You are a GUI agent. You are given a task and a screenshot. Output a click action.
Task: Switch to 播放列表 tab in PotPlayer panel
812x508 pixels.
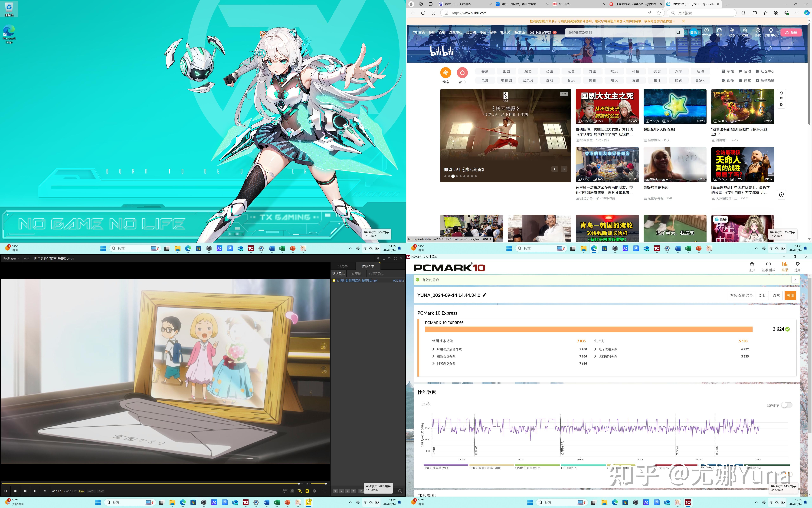[x=368, y=266]
